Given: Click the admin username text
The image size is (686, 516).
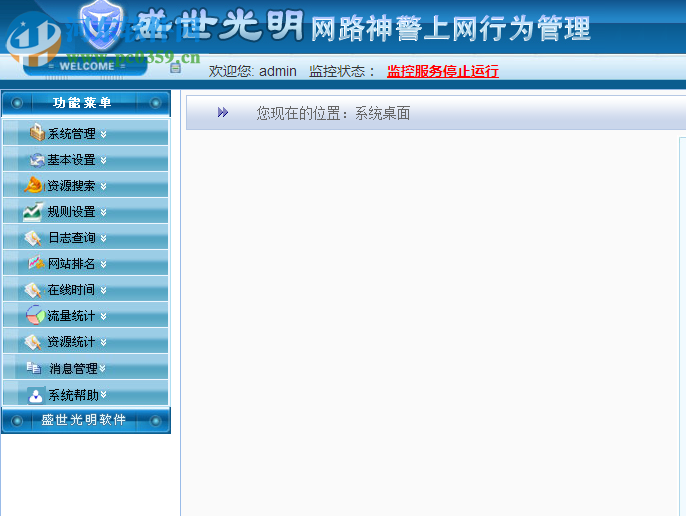Looking at the screenshot, I should 278,71.
